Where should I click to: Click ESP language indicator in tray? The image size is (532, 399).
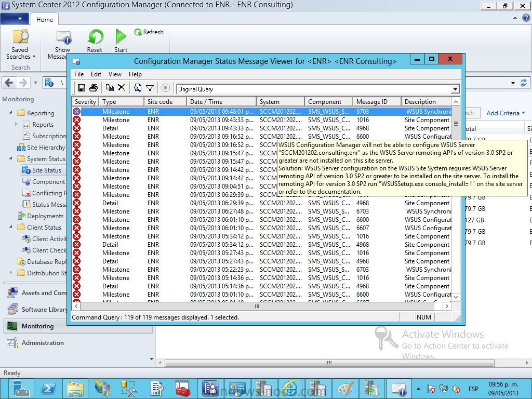(x=473, y=389)
